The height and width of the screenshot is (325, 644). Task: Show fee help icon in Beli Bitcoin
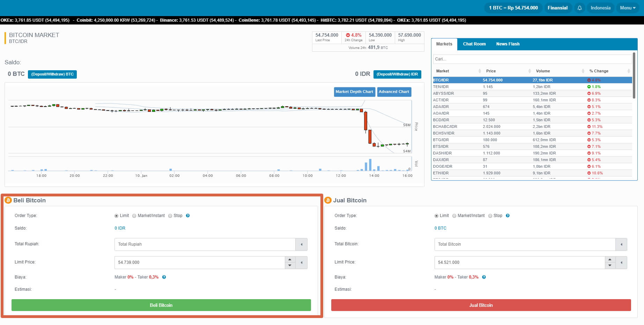point(164,277)
